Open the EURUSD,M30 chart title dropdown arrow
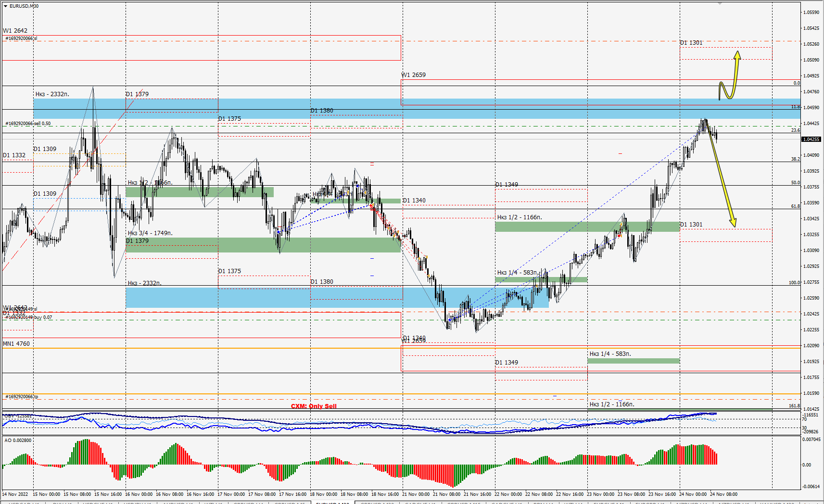This screenshot has height=504, width=824. [5, 6]
